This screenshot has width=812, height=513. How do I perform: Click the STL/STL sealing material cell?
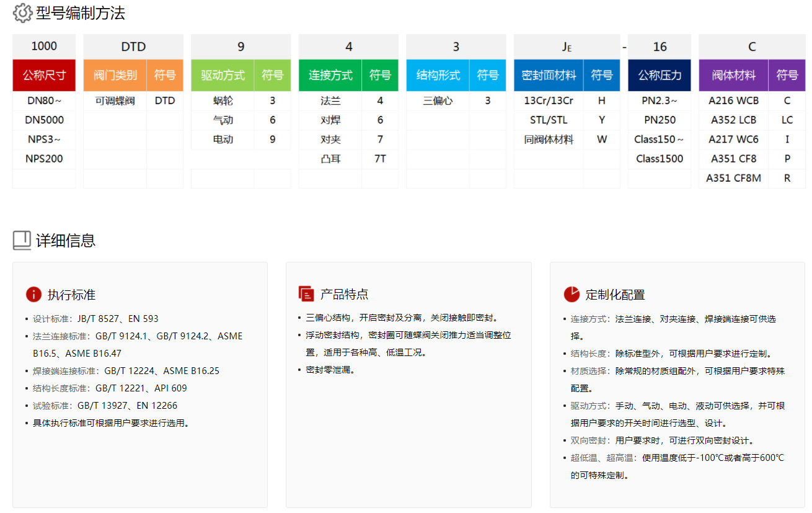[549, 120]
